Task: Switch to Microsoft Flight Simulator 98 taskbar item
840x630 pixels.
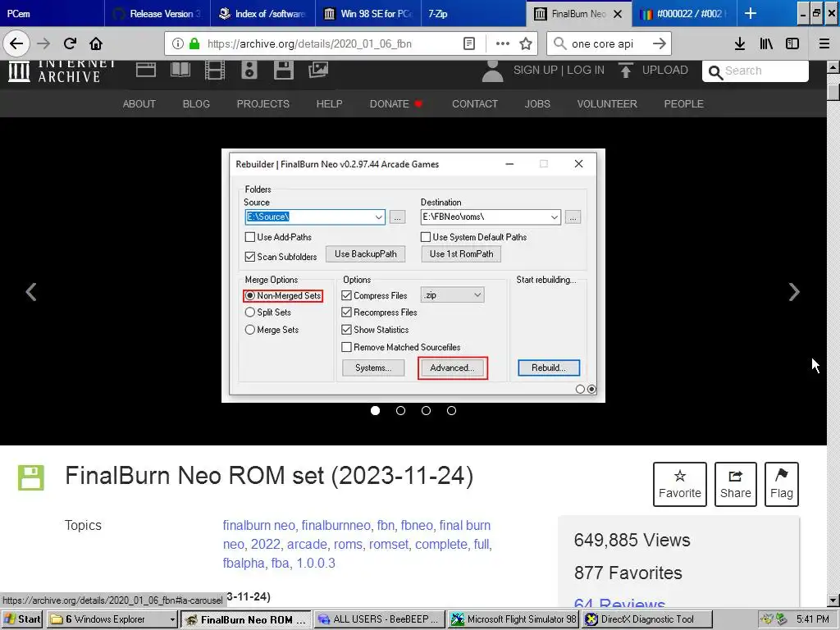Action: tap(514, 619)
